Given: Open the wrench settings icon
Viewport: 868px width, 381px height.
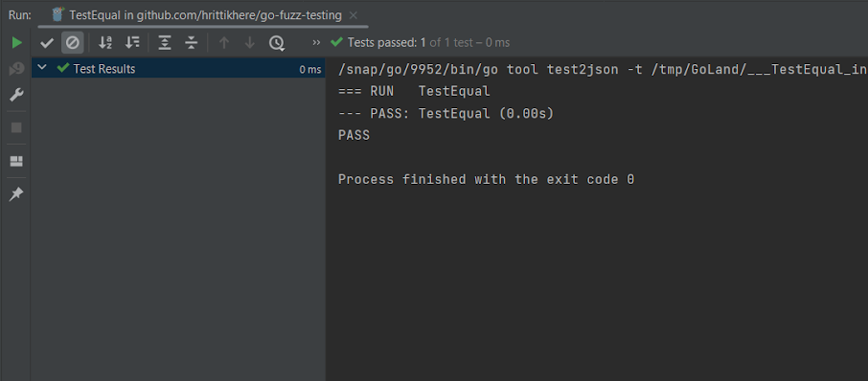Looking at the screenshot, I should [x=16, y=96].
